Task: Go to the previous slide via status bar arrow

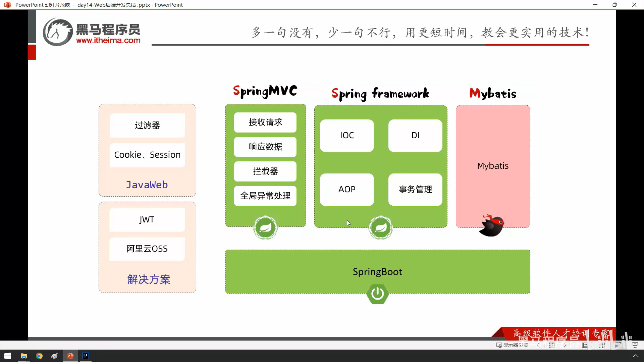Action: (539, 345)
